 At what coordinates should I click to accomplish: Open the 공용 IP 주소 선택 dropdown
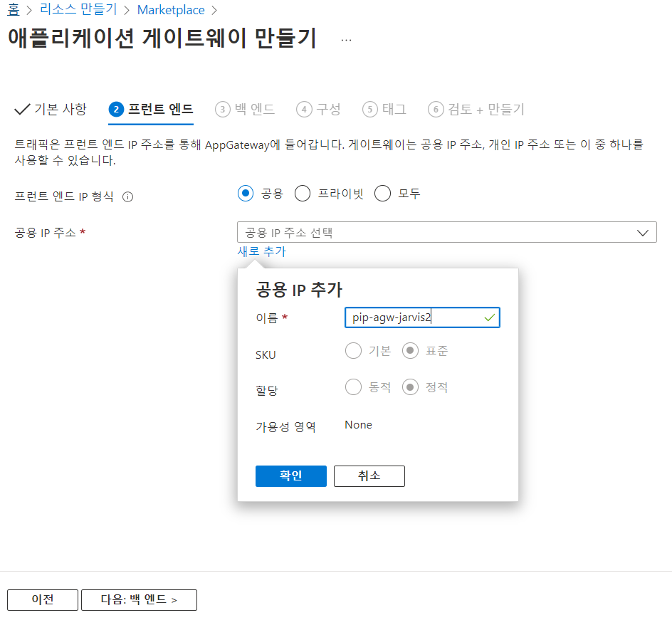pyautogui.click(x=446, y=232)
